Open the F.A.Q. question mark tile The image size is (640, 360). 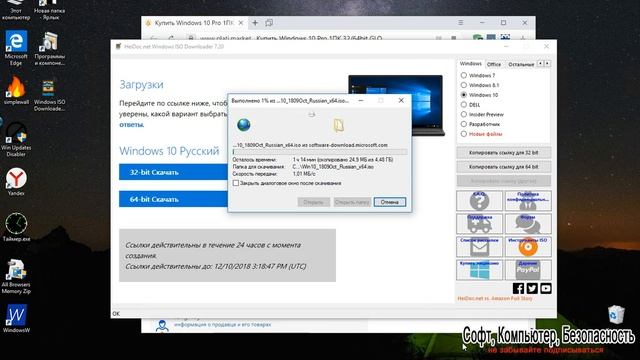pyautogui.click(x=479, y=200)
